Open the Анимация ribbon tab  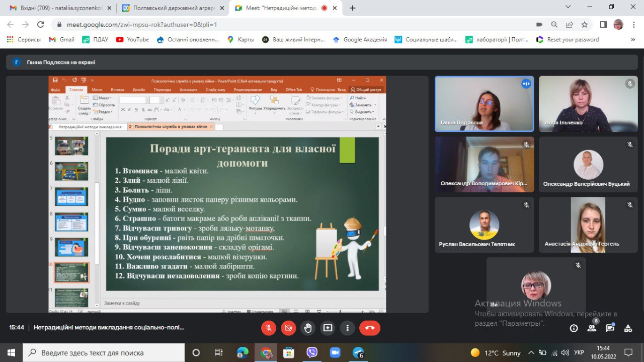coord(188,90)
